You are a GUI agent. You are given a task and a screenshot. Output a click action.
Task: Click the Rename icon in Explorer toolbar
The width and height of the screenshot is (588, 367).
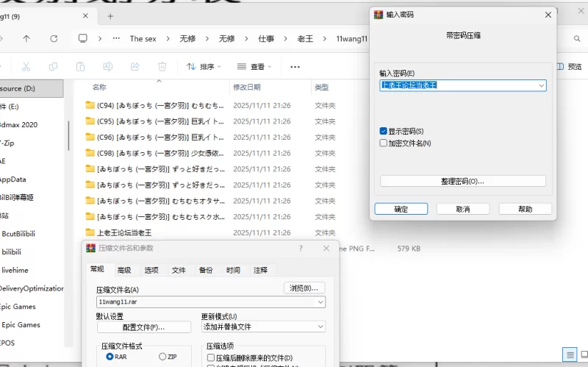click(x=107, y=66)
